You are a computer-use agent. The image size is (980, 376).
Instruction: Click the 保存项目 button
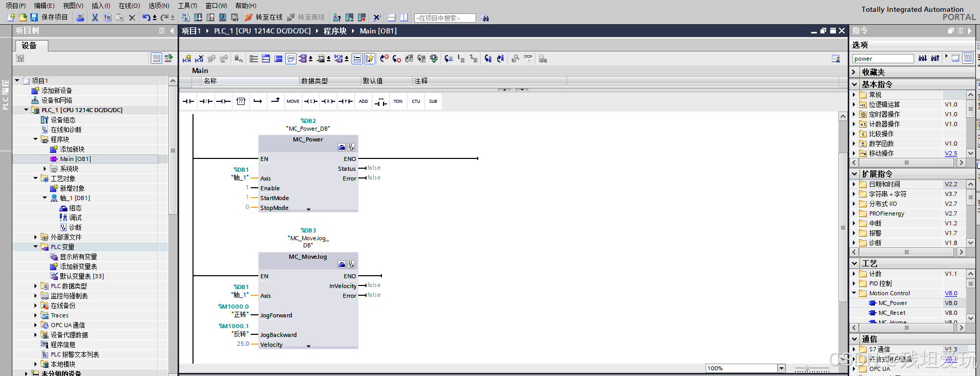pyautogui.click(x=49, y=17)
